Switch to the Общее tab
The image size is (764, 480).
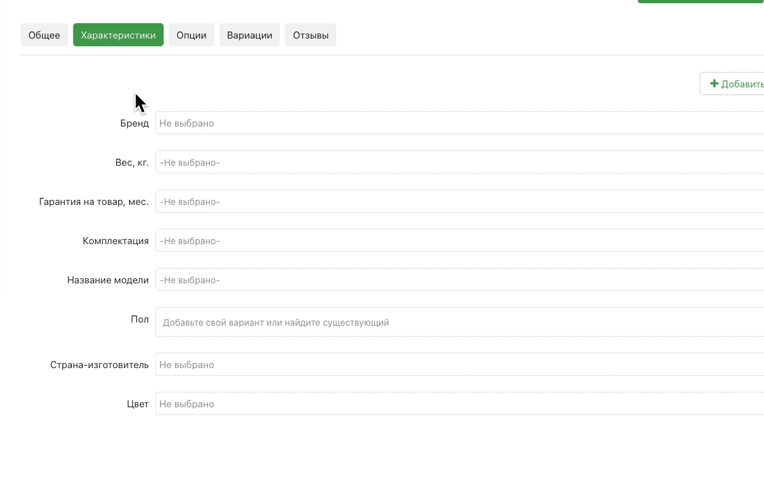tap(44, 35)
